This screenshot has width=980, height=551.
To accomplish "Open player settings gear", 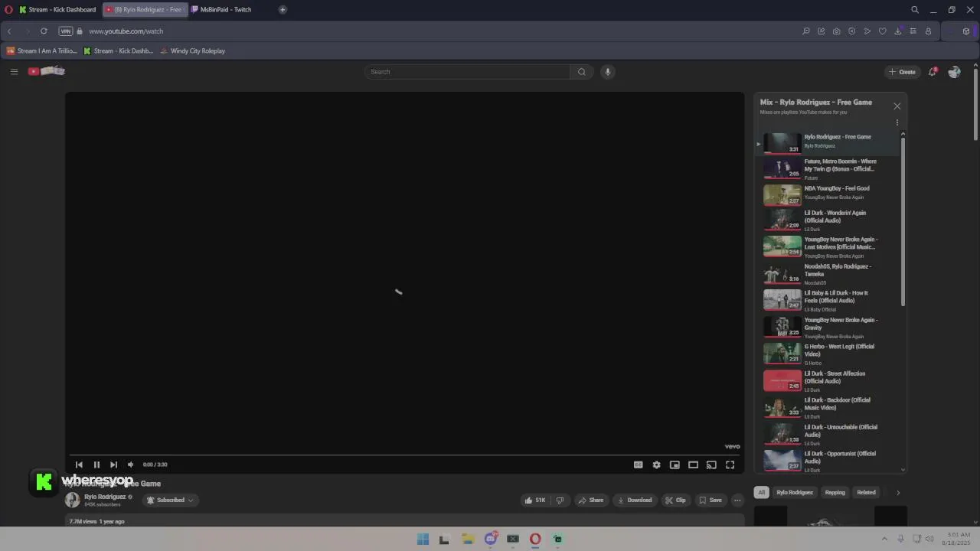I will pos(656,465).
